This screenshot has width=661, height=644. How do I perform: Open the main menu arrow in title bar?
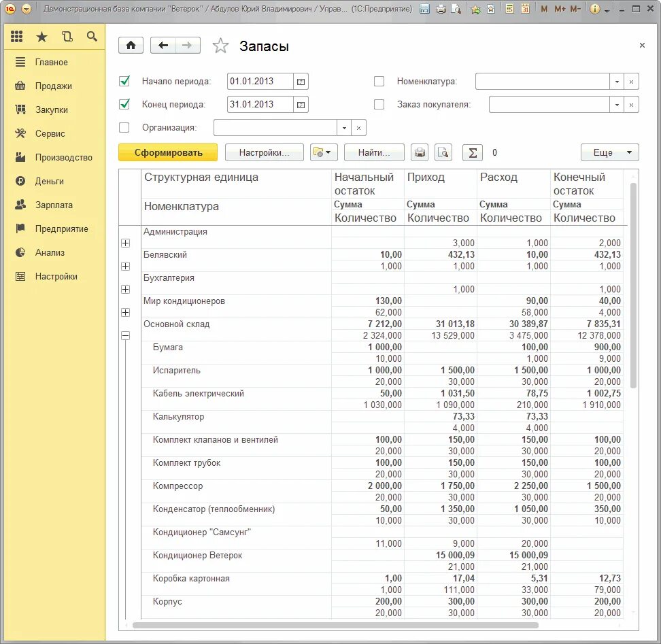(26, 9)
